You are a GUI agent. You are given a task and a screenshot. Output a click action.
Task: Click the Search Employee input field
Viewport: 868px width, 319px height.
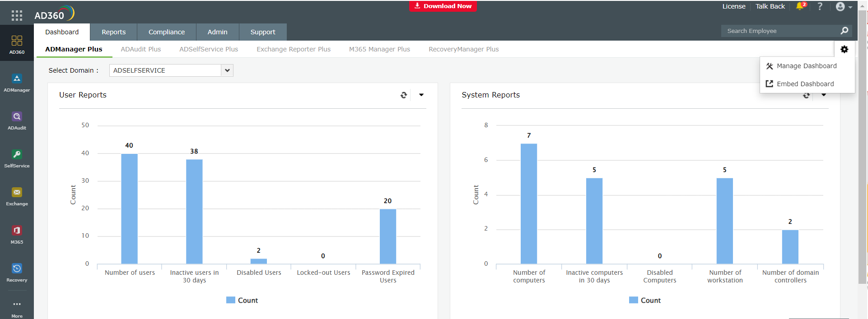tap(780, 31)
